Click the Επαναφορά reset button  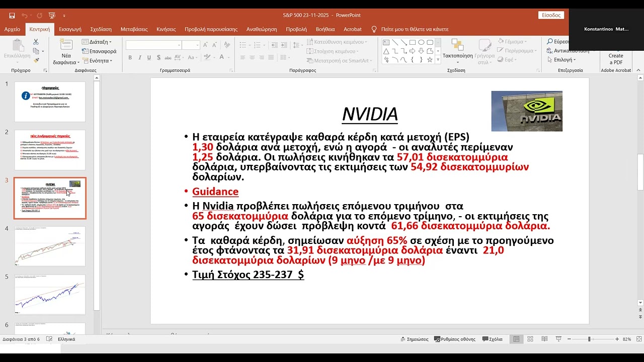click(x=99, y=51)
